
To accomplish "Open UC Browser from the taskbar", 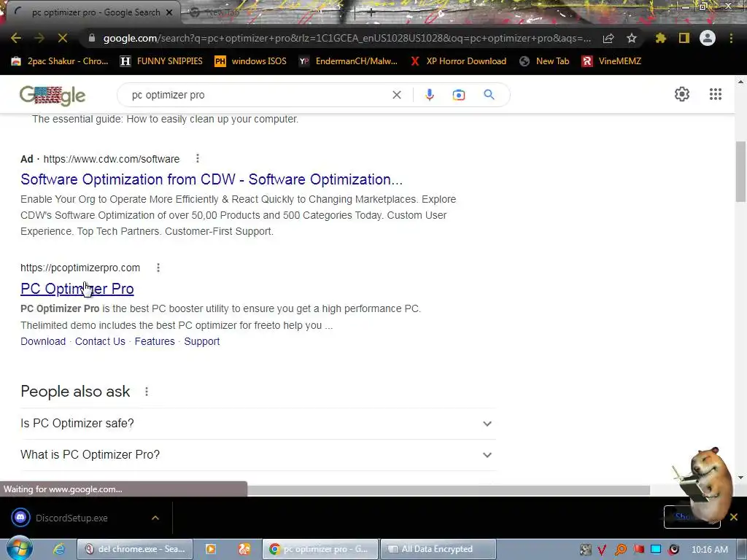I will 244,549.
